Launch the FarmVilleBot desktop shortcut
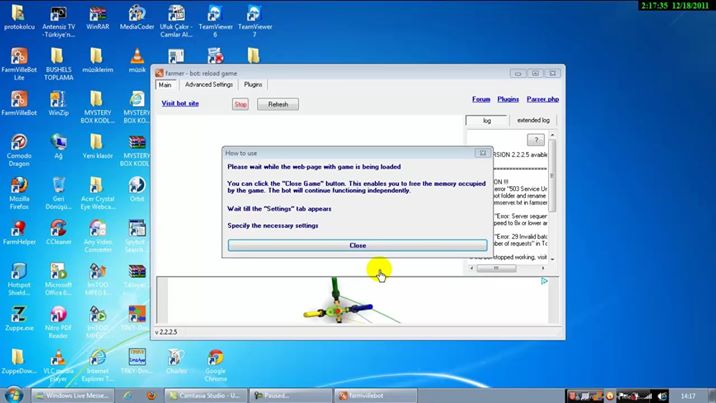Image resolution: width=716 pixels, height=403 pixels. tap(19, 103)
